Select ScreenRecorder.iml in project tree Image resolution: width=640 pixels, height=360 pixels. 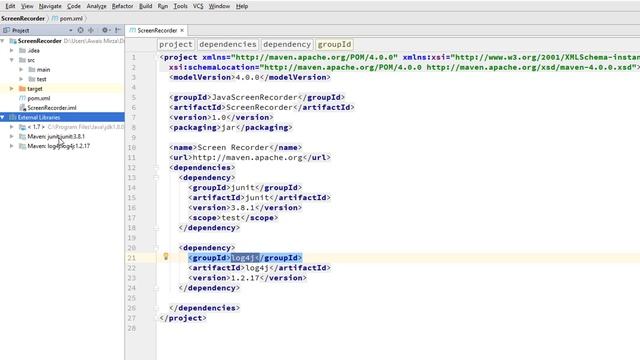tap(52, 108)
